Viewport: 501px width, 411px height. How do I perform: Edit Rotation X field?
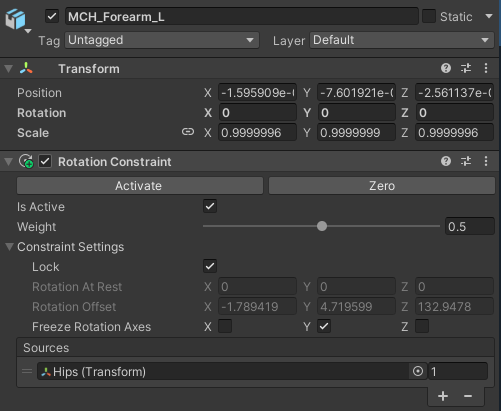[x=257, y=113]
